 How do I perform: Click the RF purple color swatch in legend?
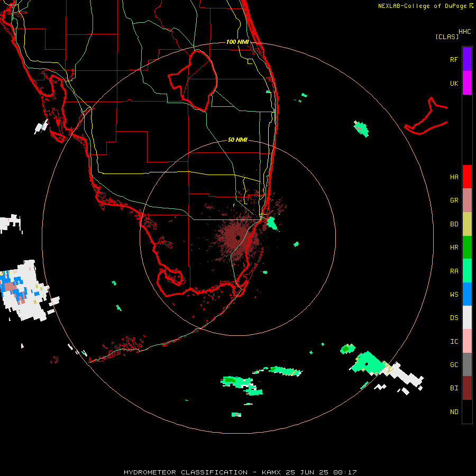(467, 59)
